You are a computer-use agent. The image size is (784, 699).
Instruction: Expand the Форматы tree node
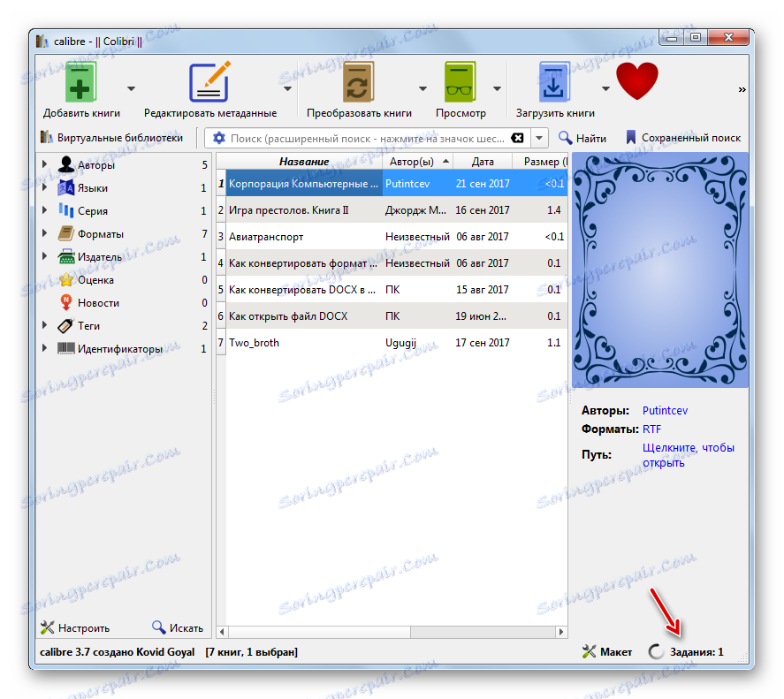[44, 233]
